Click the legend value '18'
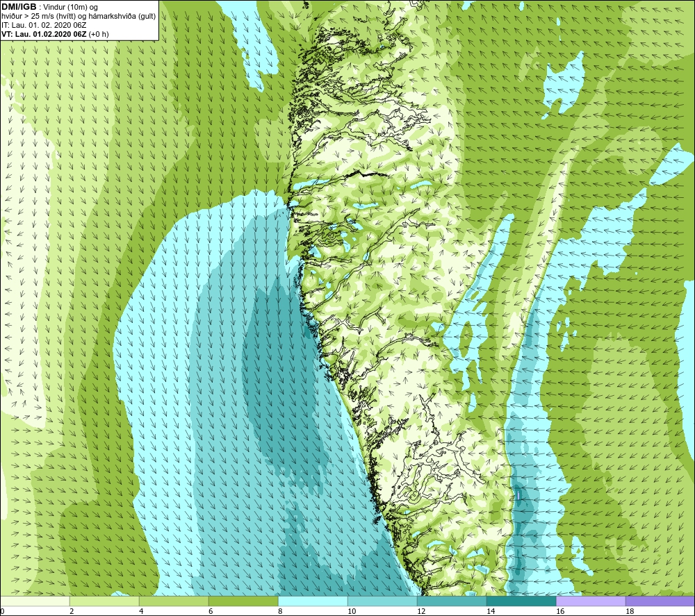 630,611
